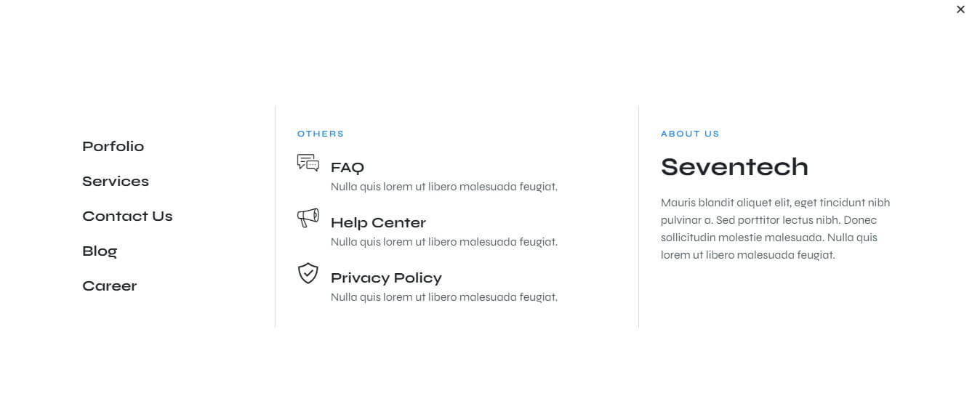Close the menu overlay with the X icon

(960, 9)
